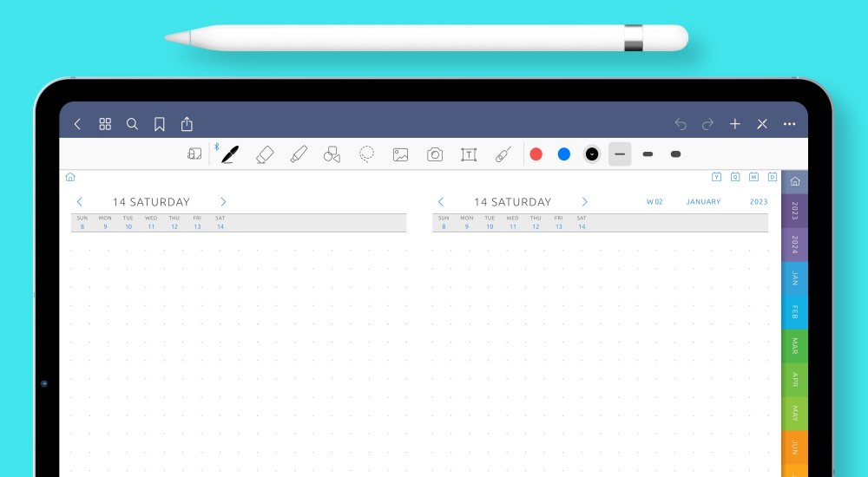
Task: Go to next day on right page
Action: tap(584, 202)
